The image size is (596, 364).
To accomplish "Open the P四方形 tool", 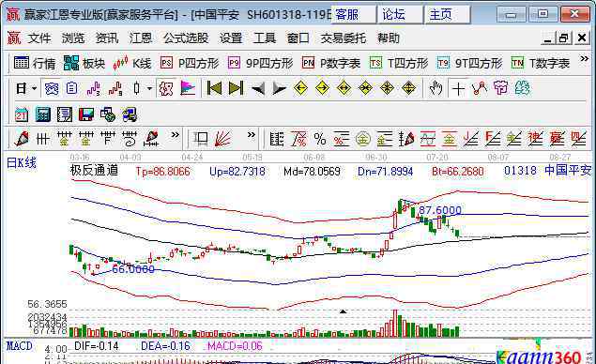I will [190, 63].
